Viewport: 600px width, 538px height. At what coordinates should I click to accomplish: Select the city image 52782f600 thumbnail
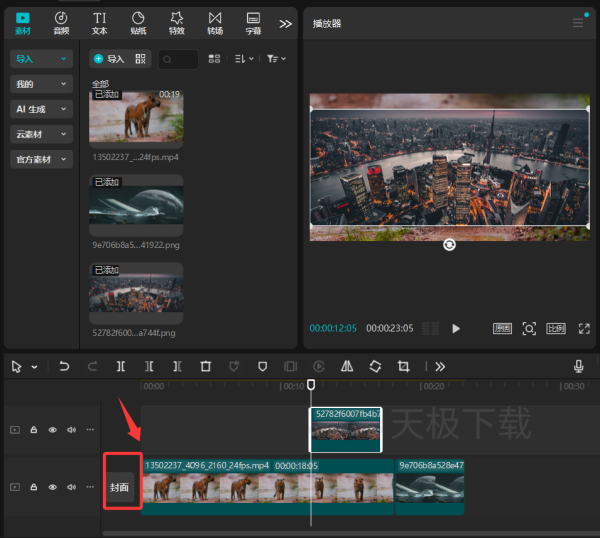tap(136, 293)
